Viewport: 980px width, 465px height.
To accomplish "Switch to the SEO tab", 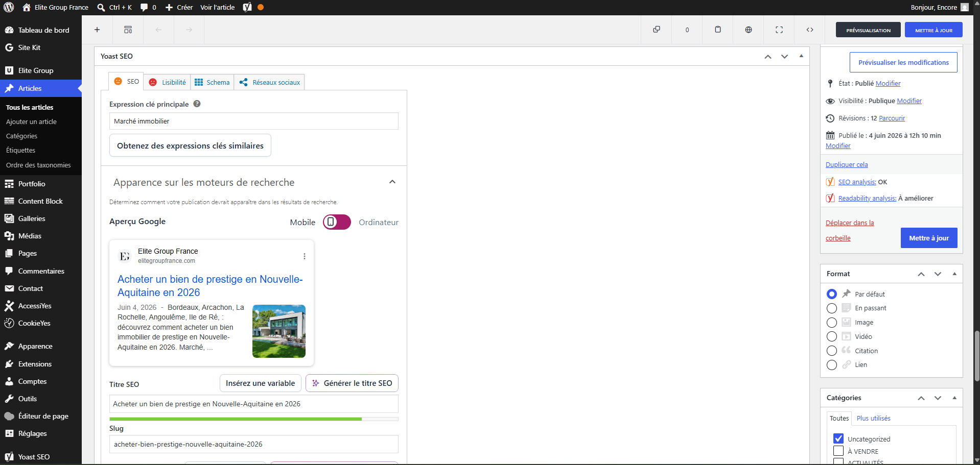I will (x=126, y=81).
